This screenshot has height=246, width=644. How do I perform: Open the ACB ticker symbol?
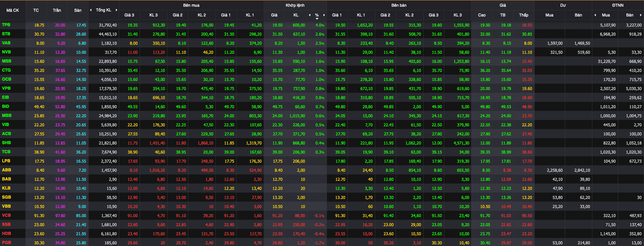(6, 134)
